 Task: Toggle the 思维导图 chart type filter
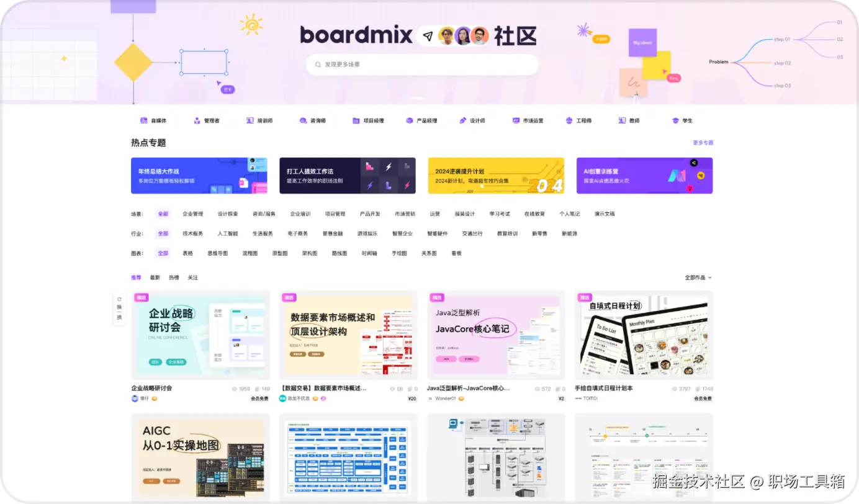pyautogui.click(x=218, y=253)
